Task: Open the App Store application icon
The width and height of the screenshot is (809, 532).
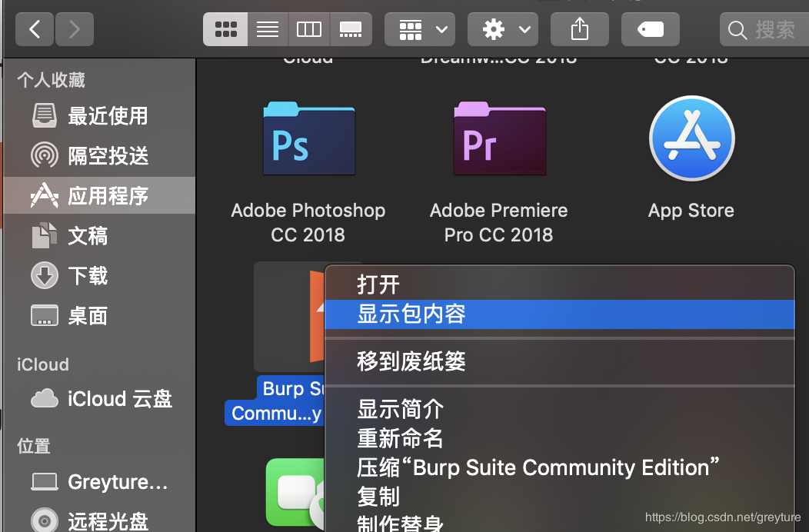Action: [x=691, y=139]
